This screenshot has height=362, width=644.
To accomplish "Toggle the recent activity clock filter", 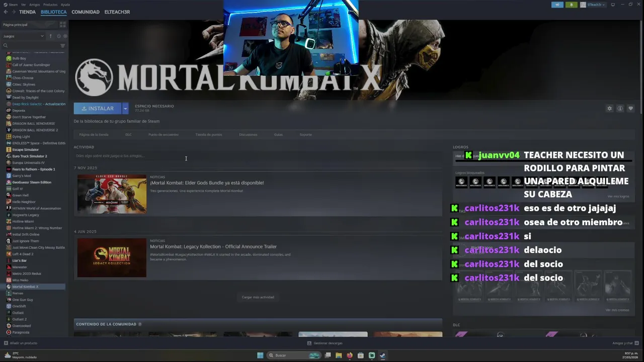I will 58,36.
